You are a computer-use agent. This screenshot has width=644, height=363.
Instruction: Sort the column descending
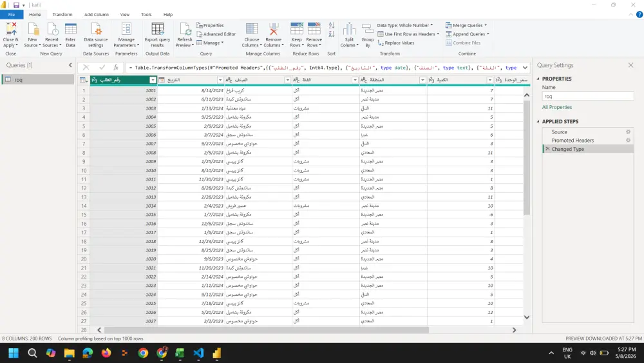point(332,34)
